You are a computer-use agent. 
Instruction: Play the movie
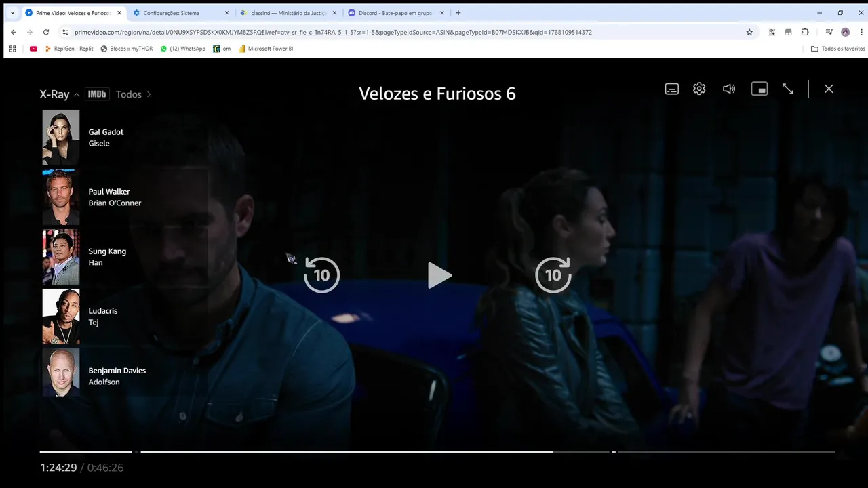pyautogui.click(x=439, y=275)
